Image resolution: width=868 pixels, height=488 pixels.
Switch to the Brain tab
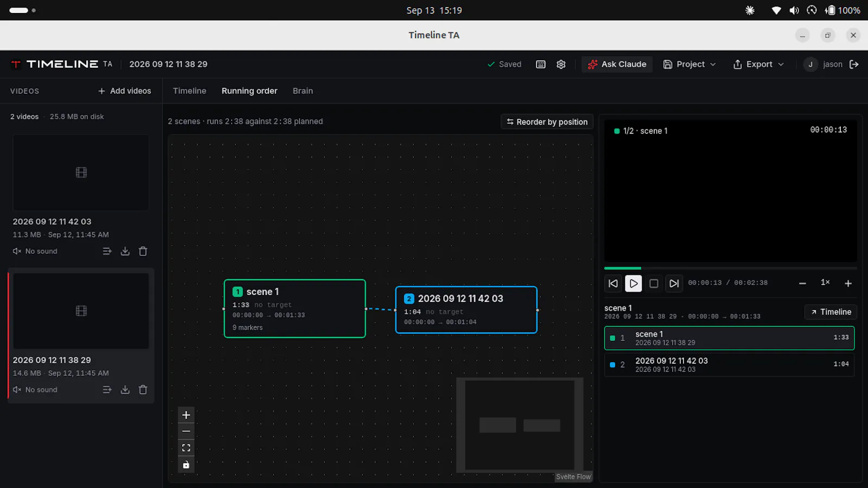click(x=303, y=91)
